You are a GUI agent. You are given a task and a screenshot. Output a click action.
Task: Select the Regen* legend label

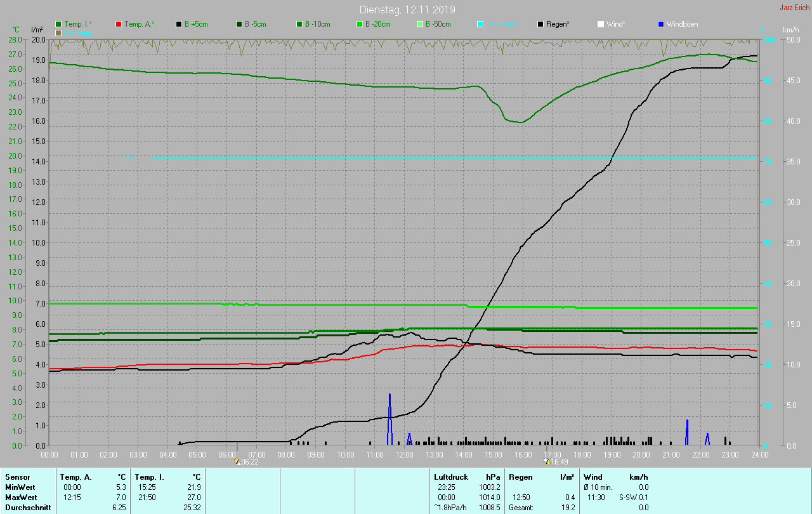click(x=558, y=24)
